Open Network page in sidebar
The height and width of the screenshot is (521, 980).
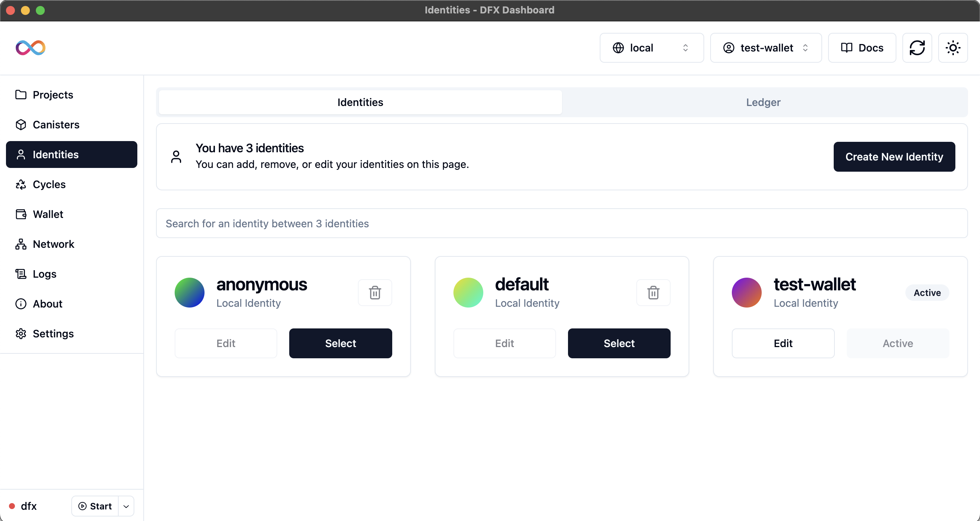pyautogui.click(x=53, y=244)
